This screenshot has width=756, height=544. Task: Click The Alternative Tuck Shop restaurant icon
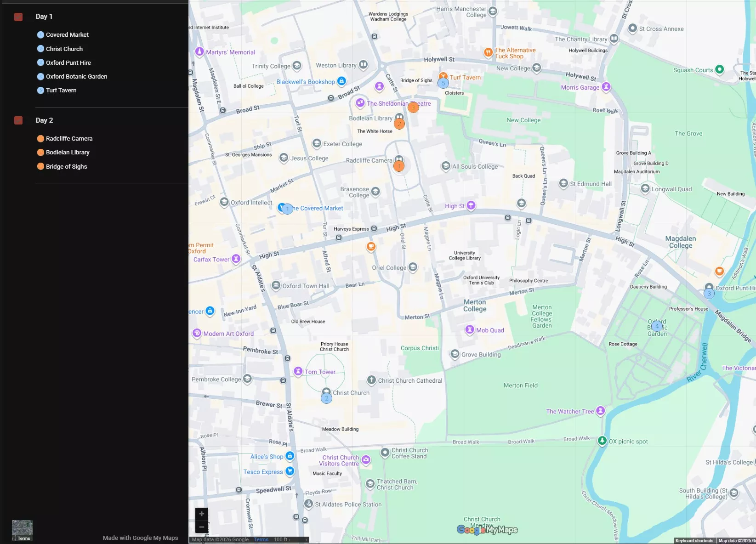pyautogui.click(x=488, y=52)
